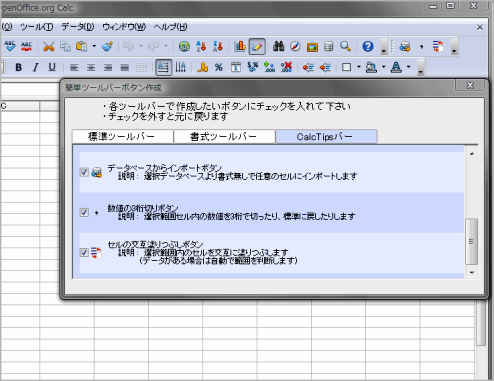The height and width of the screenshot is (381, 494).
Task: Expand the formatting toolbar overflow arrow
Action: [420, 68]
